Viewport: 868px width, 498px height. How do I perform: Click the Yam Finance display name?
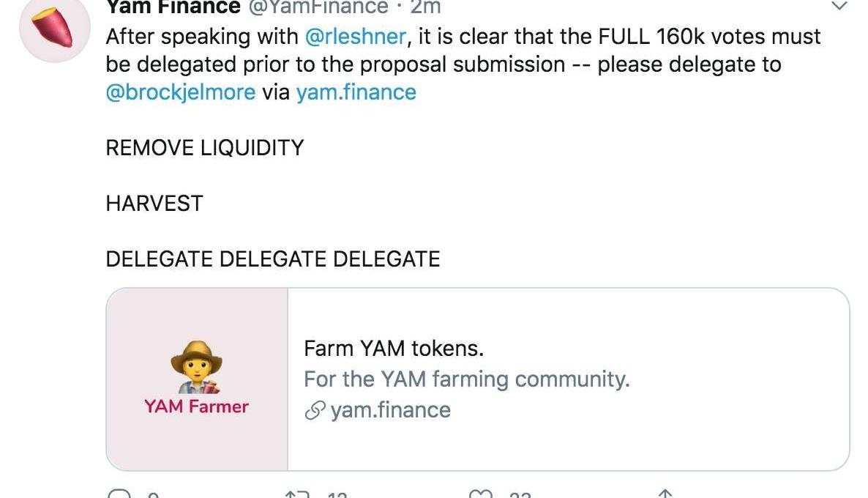(x=173, y=7)
